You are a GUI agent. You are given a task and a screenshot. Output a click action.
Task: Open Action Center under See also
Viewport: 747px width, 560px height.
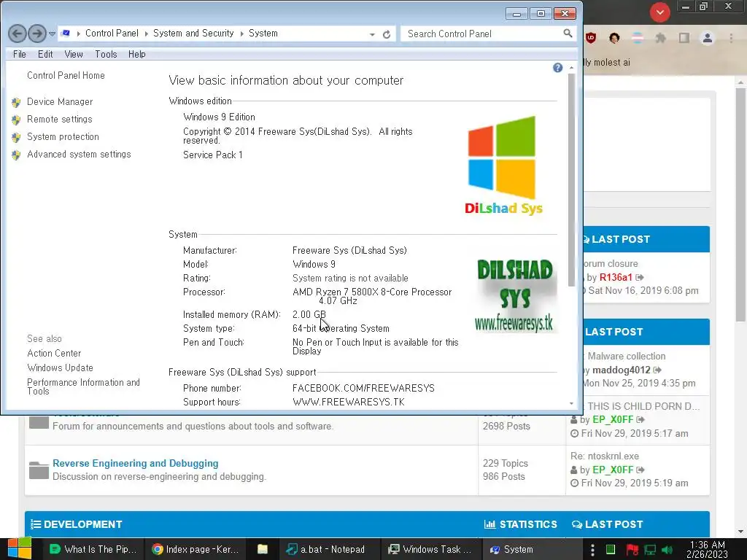click(54, 354)
